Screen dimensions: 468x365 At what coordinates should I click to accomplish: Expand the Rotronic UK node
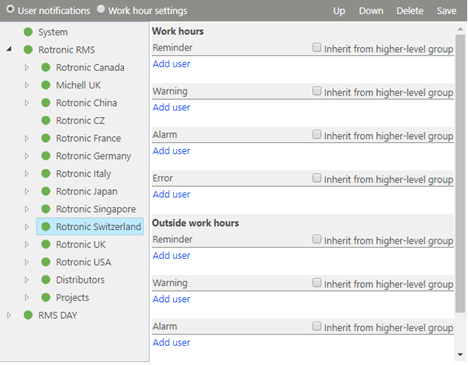(27, 244)
